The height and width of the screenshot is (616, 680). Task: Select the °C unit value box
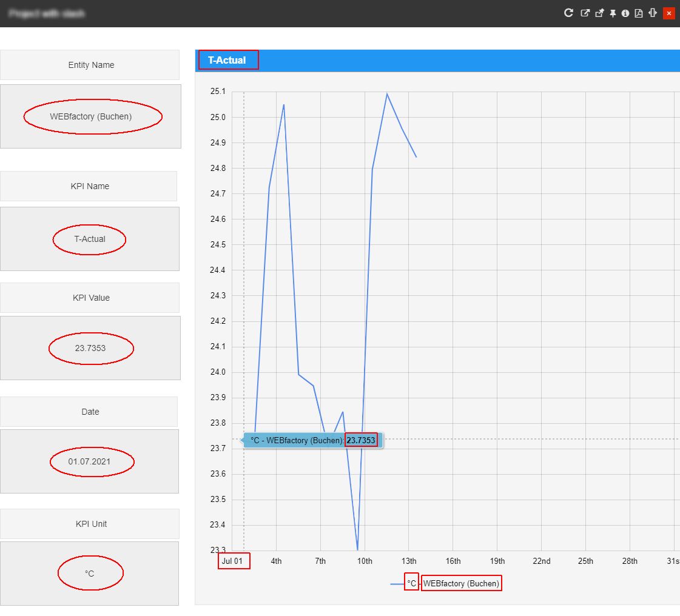89,574
